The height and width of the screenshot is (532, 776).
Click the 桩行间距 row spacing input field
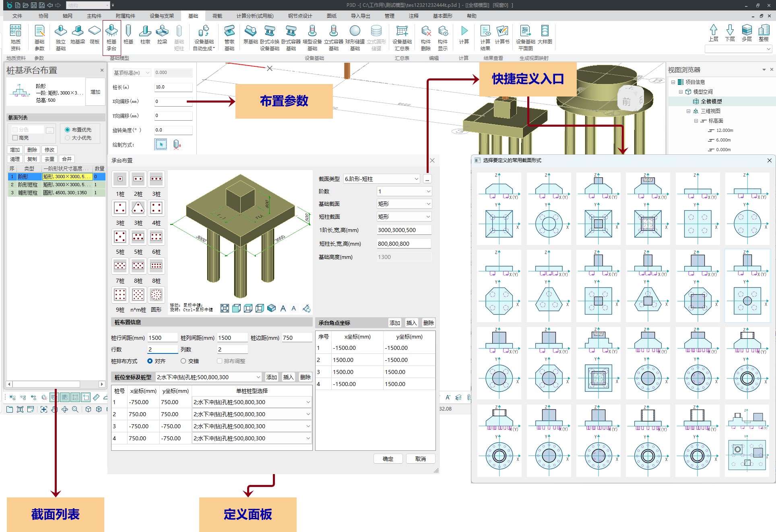(162, 338)
